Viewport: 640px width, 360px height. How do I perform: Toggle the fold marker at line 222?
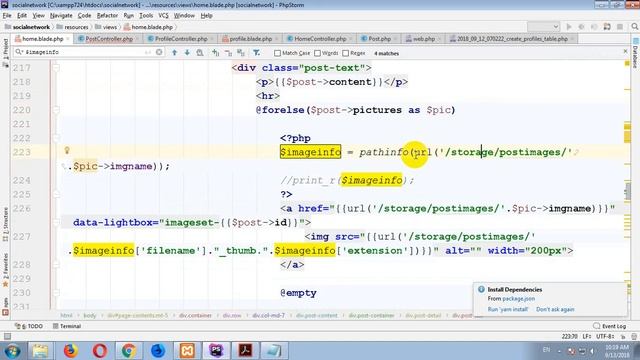(56, 138)
